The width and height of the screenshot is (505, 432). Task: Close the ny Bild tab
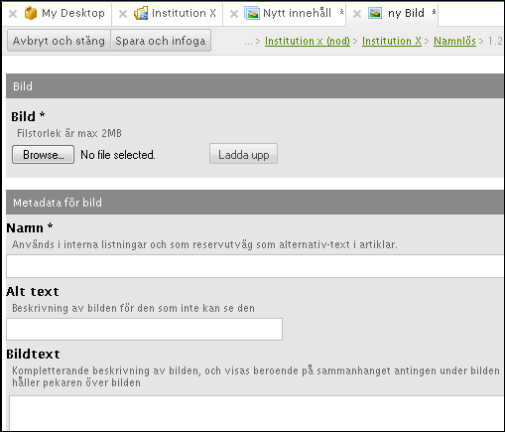tap(357, 14)
